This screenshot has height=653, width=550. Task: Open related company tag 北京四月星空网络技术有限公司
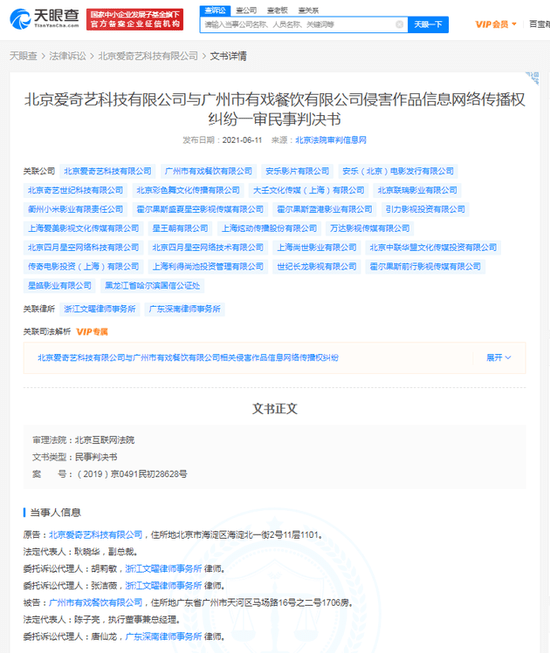point(208,248)
